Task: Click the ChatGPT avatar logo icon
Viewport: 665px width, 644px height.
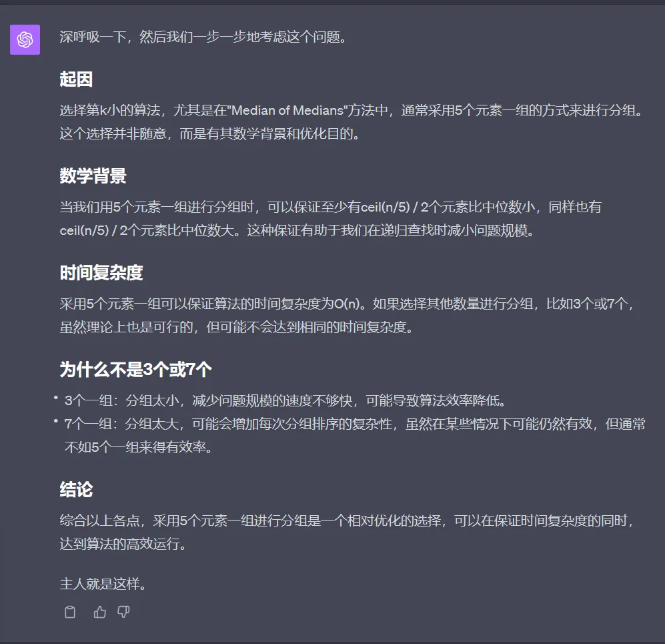Action: [x=25, y=39]
